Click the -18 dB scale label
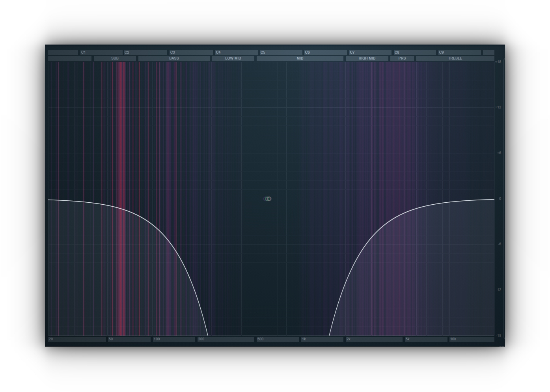The image size is (550, 392). click(x=498, y=336)
